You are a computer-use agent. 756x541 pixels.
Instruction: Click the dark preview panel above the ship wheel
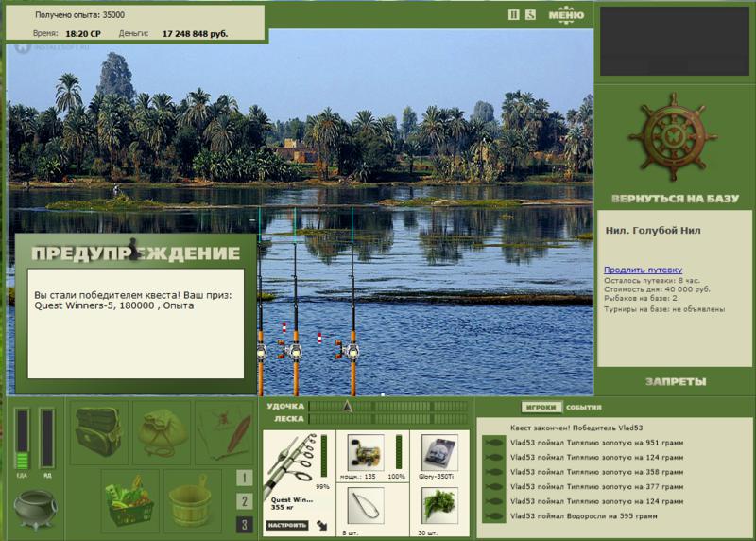675,41
